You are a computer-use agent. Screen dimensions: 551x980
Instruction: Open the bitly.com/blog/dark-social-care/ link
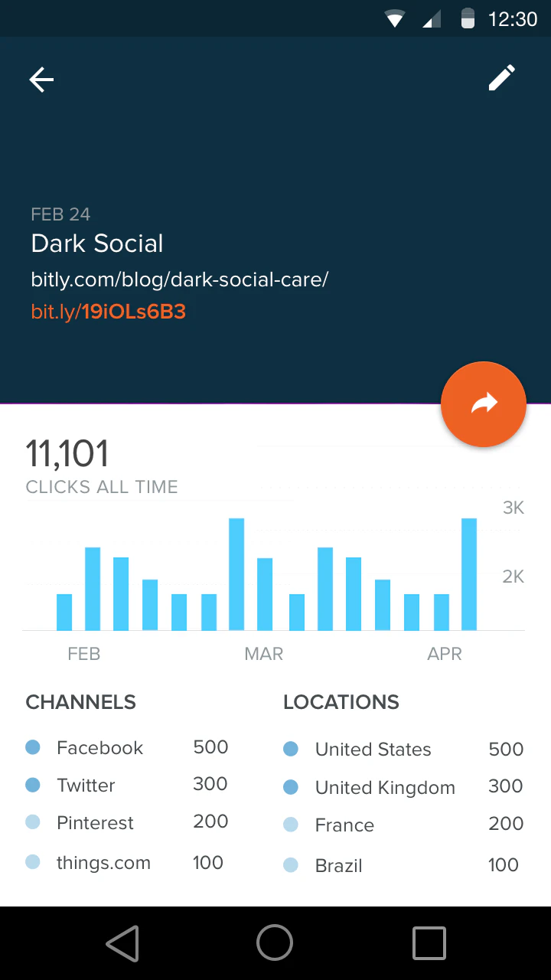click(180, 279)
